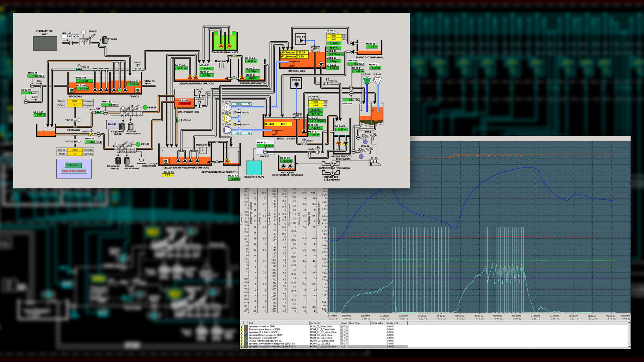This screenshot has width=644, height=362.
Task: Click ML01-04 red level value 0.37 m
Action: pos(184,103)
